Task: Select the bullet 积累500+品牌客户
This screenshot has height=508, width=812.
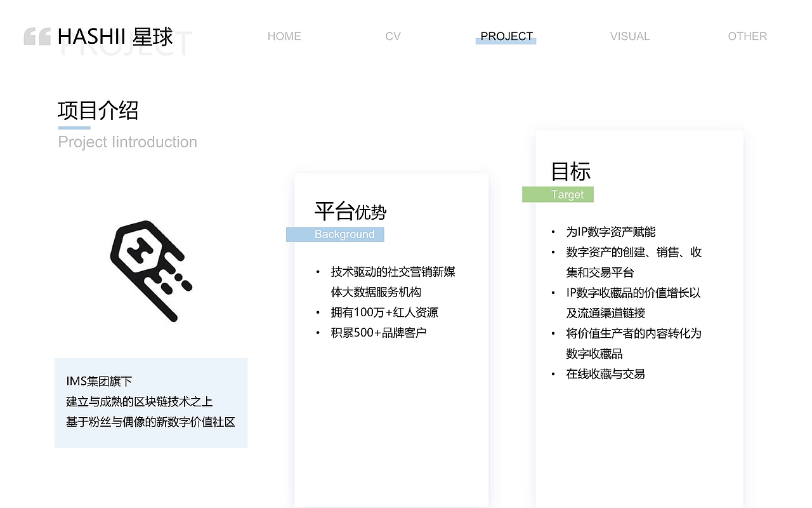Action: tap(378, 333)
